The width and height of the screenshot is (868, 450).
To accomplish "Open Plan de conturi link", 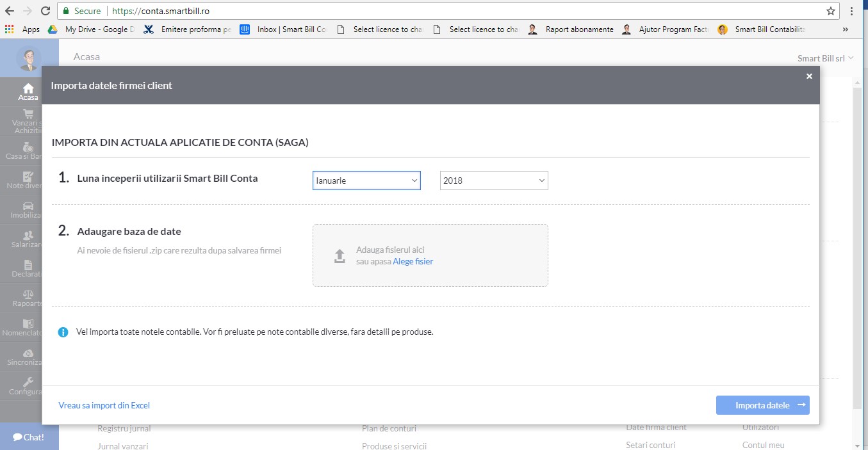I will [389, 428].
